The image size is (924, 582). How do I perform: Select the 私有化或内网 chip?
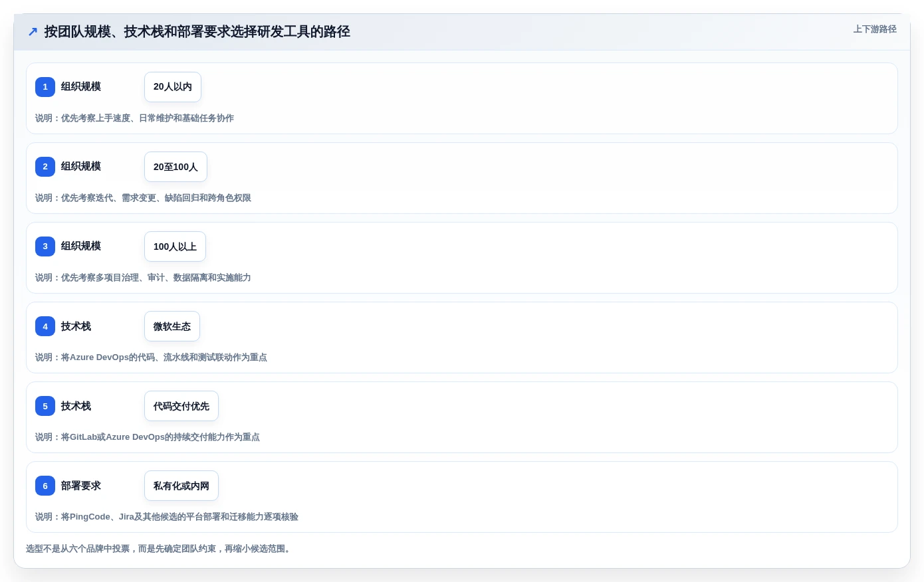tap(181, 486)
